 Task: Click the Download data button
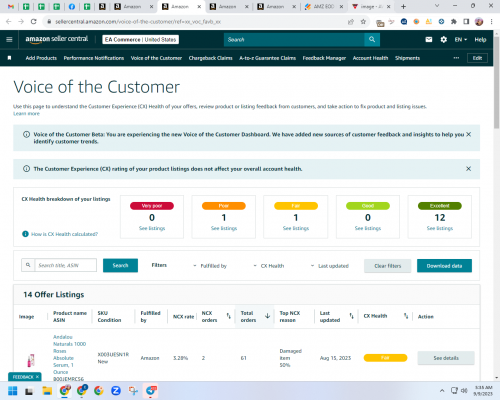[444, 266]
